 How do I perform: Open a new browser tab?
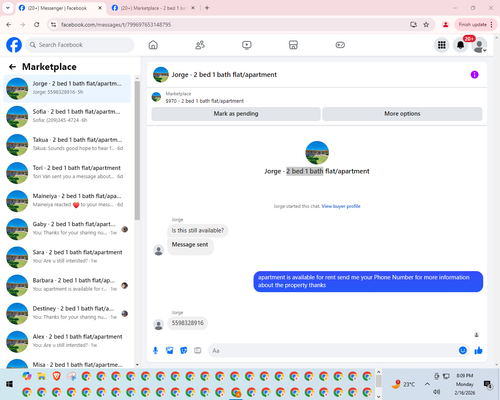point(207,8)
